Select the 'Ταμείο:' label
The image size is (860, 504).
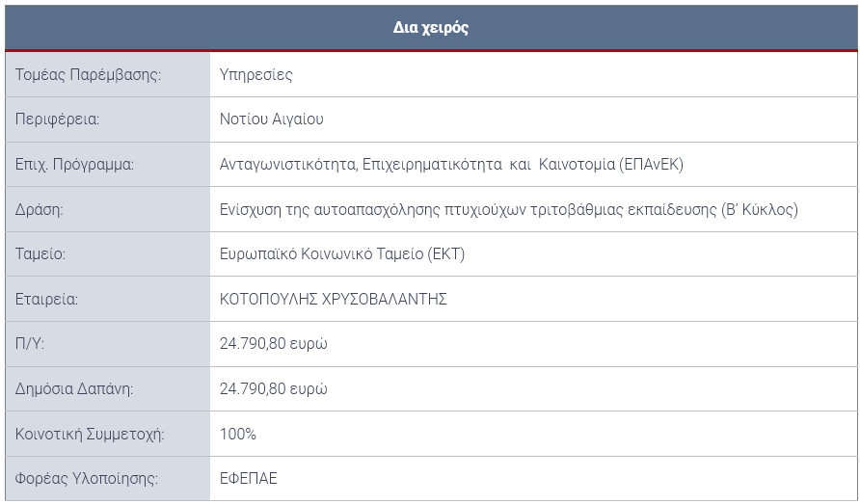point(40,253)
